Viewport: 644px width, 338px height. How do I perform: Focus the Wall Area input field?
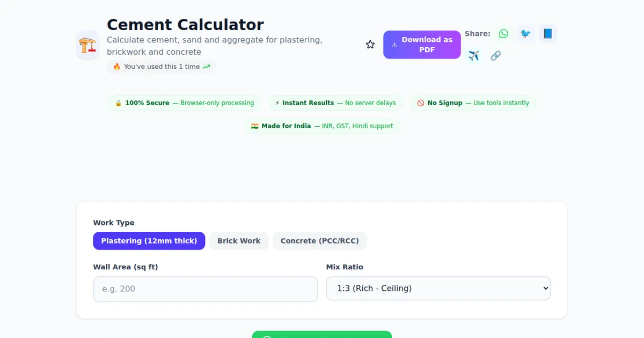tap(206, 289)
